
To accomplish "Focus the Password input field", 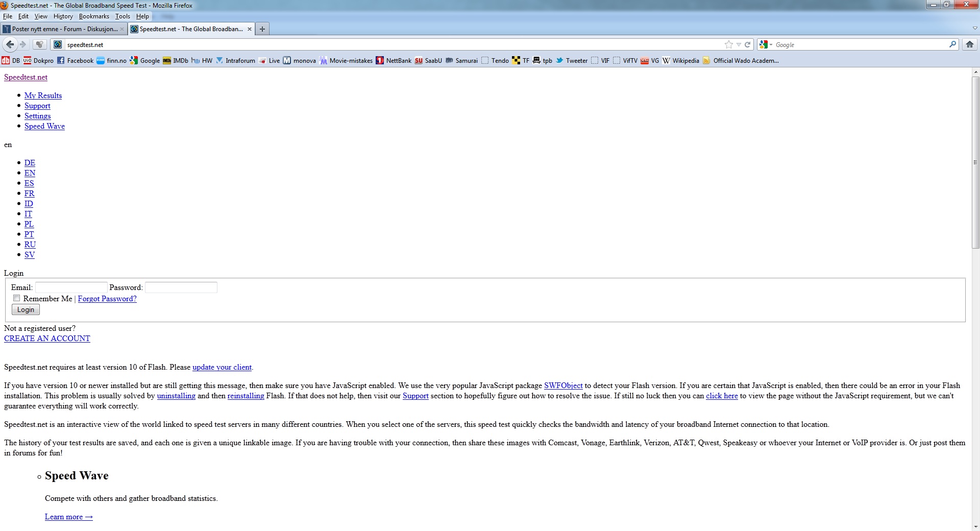I will pos(181,287).
